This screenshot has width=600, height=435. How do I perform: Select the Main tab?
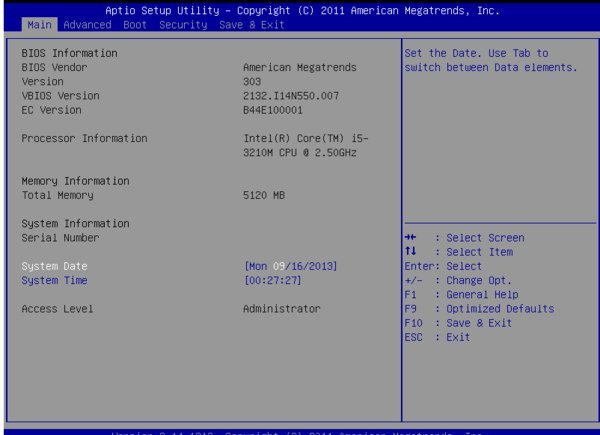click(x=39, y=23)
